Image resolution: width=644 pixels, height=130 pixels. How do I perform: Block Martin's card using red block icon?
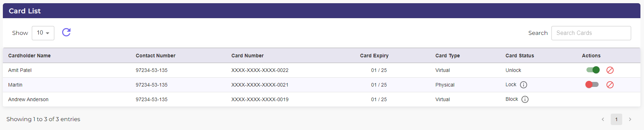(x=610, y=85)
